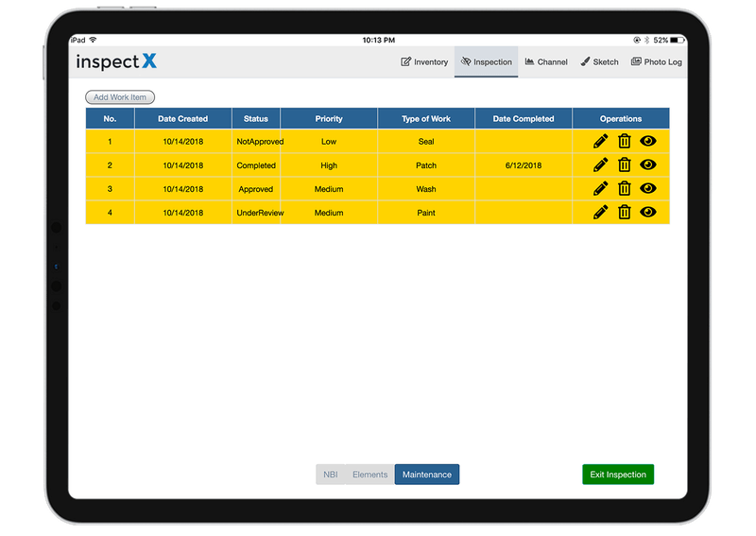Switch to the NBI section
The height and width of the screenshot is (536, 756).
330,475
